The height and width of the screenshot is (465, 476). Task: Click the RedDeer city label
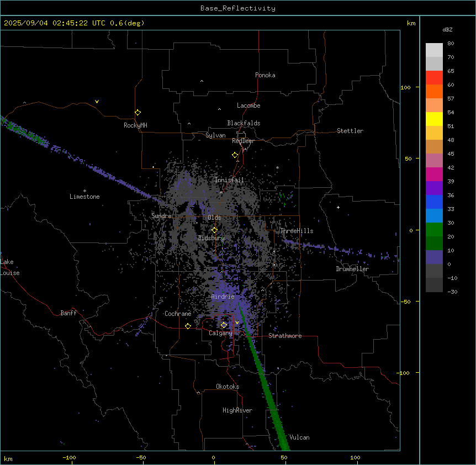click(x=243, y=141)
